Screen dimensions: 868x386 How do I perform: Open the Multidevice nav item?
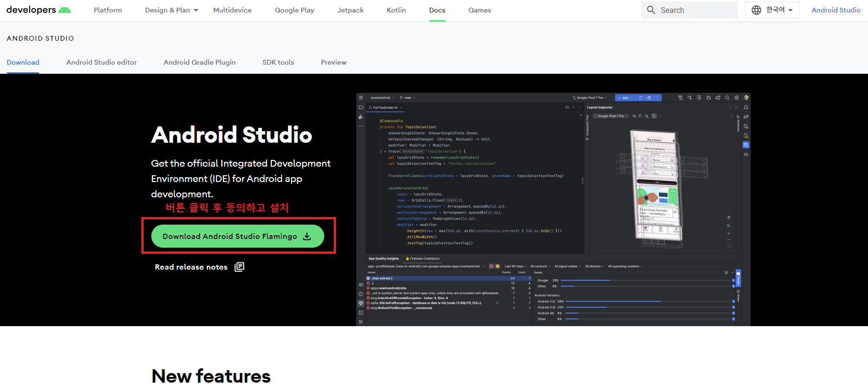(232, 10)
